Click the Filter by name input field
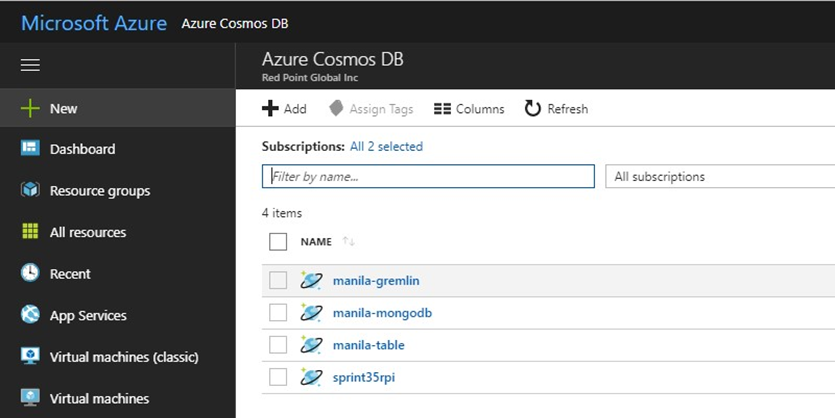835x418 pixels. [428, 177]
